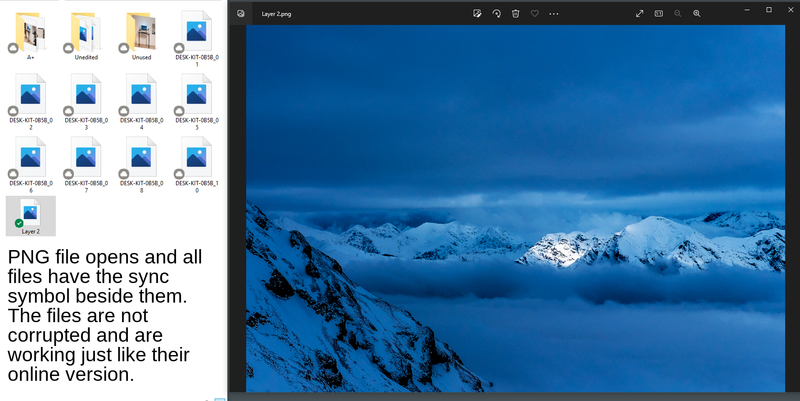The height and width of the screenshot is (401, 800).
Task: Click the Photos app icon in title bar
Action: (x=240, y=13)
